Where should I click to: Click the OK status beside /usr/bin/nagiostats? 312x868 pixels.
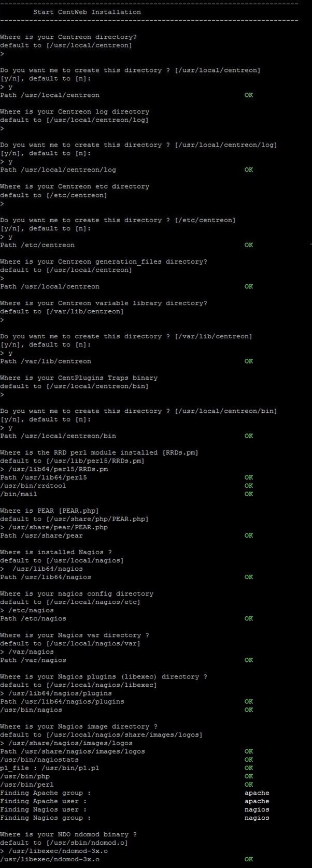[x=249, y=760]
